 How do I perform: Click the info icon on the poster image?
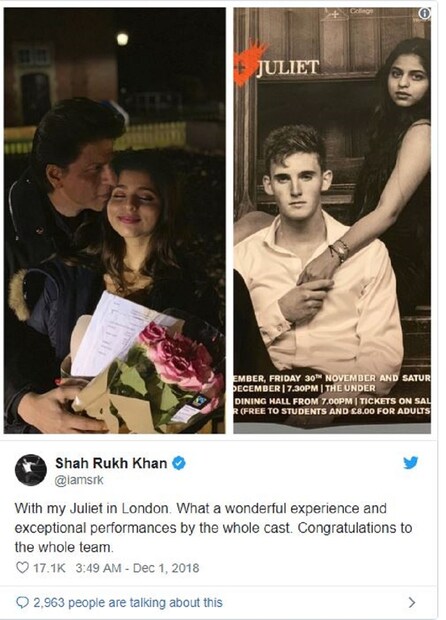pos(424,13)
